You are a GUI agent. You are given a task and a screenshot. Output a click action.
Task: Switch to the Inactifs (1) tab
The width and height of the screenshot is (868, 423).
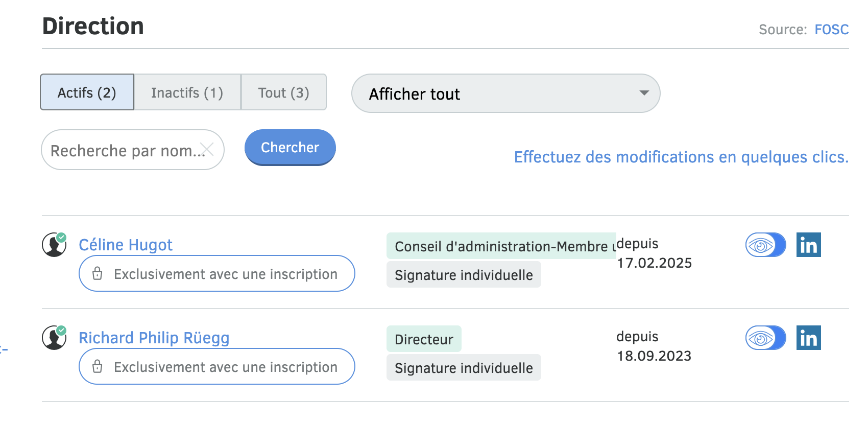tap(187, 92)
